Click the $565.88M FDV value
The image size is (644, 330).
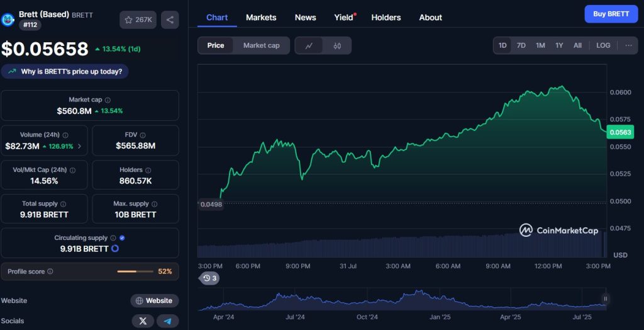pyautogui.click(x=136, y=145)
